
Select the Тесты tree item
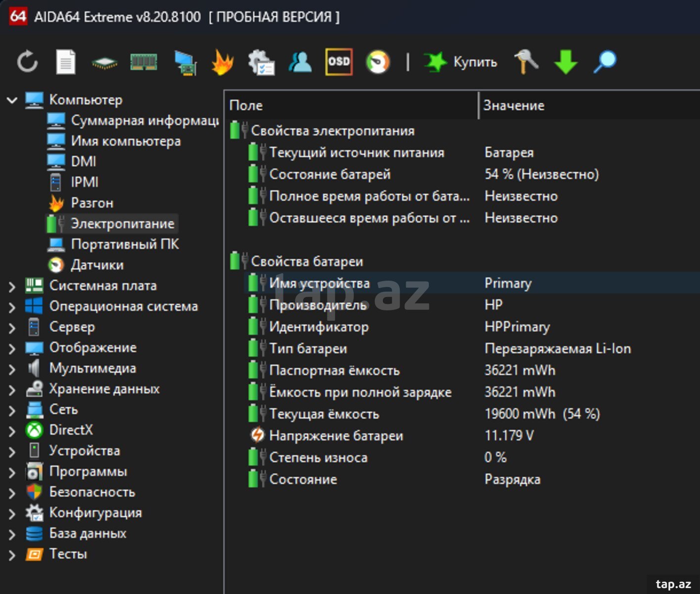(56, 554)
